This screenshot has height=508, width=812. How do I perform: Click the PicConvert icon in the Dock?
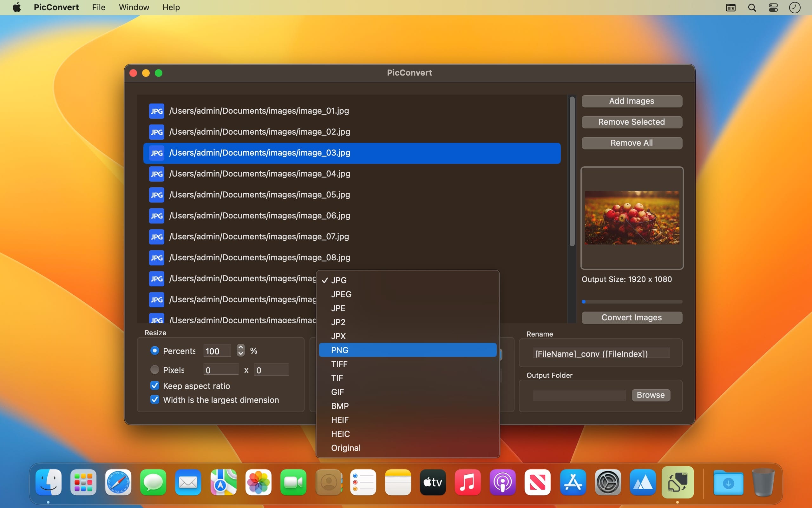(678, 482)
